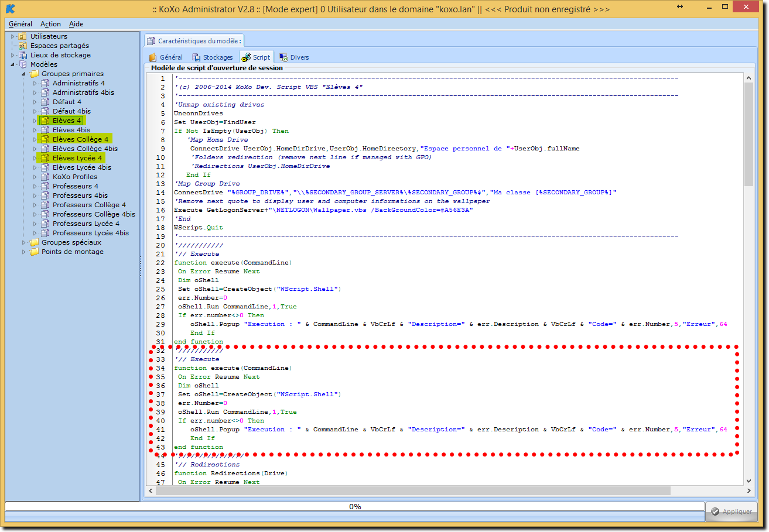Click the 'Set UserObj=FindUser' script line
The height and width of the screenshot is (532, 769).
click(x=214, y=122)
